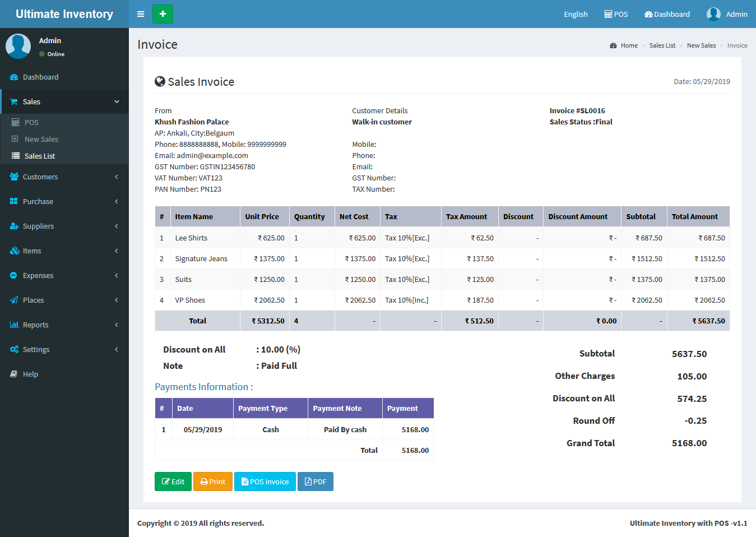Screen dimensions: 756x537
Task: Expand the Purchase submenu arrow
Action: 117,202
